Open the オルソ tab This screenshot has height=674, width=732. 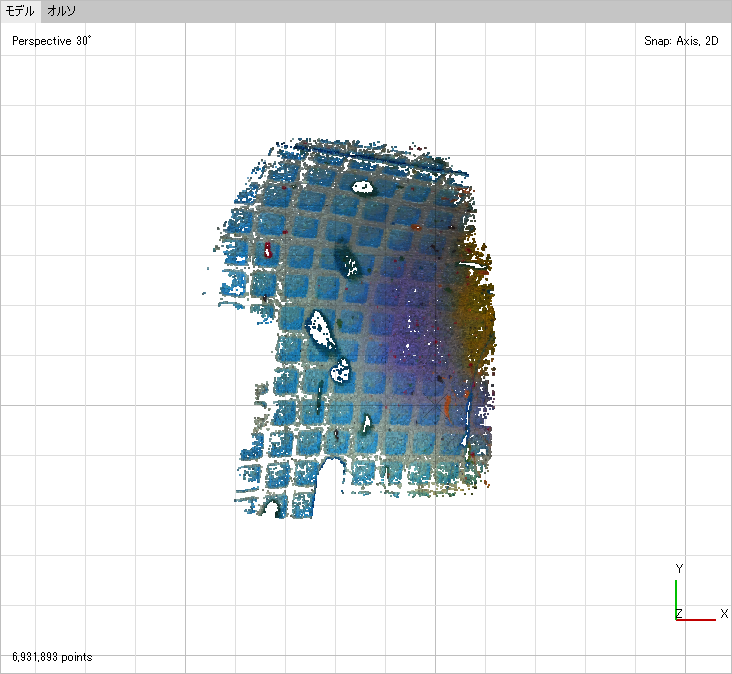click(61, 11)
